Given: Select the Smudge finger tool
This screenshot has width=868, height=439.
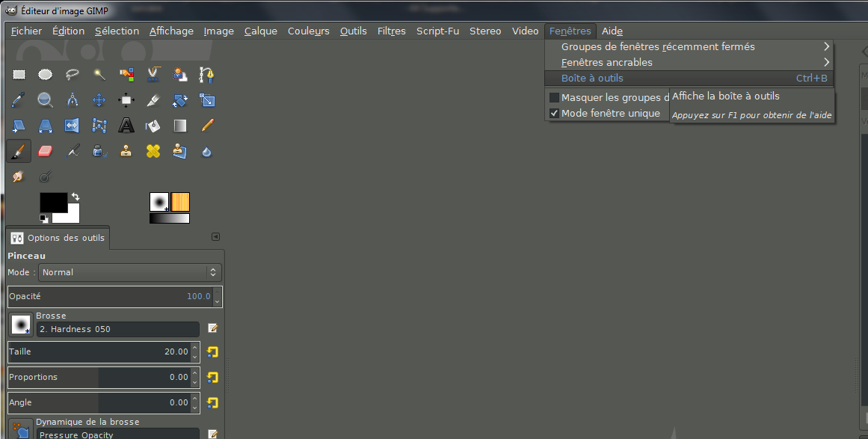Looking at the screenshot, I should [19, 177].
